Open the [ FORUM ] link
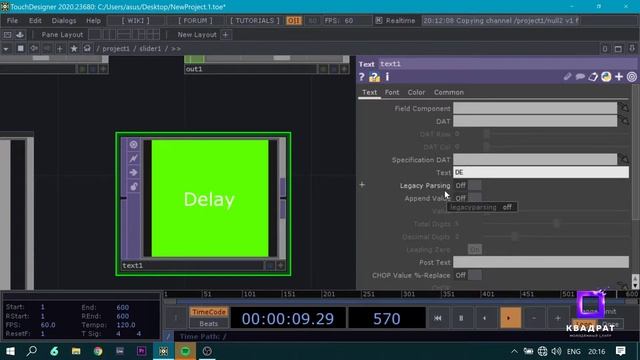Image resolution: width=640 pixels, height=360 pixels. click(x=195, y=20)
